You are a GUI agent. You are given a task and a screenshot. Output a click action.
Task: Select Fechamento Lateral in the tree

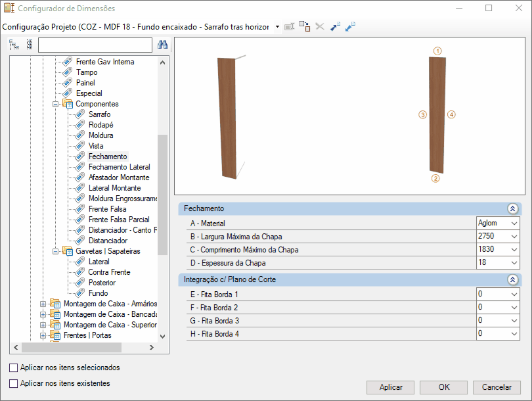(x=119, y=167)
